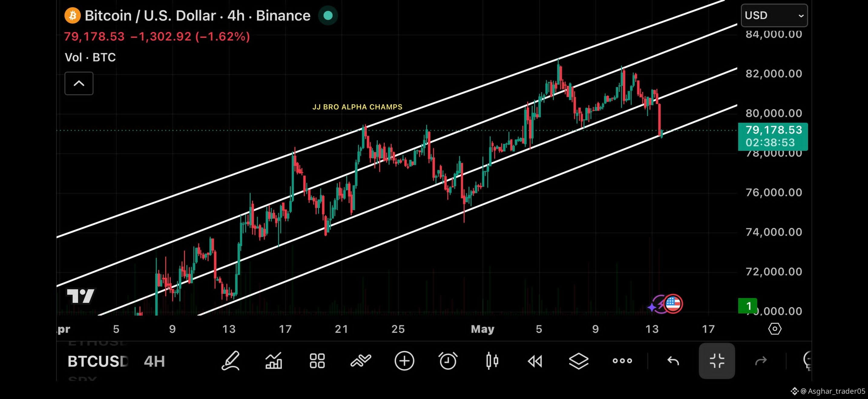This screenshot has height=399, width=868.
Task: Select the drawing pencil tool
Action: (231, 361)
